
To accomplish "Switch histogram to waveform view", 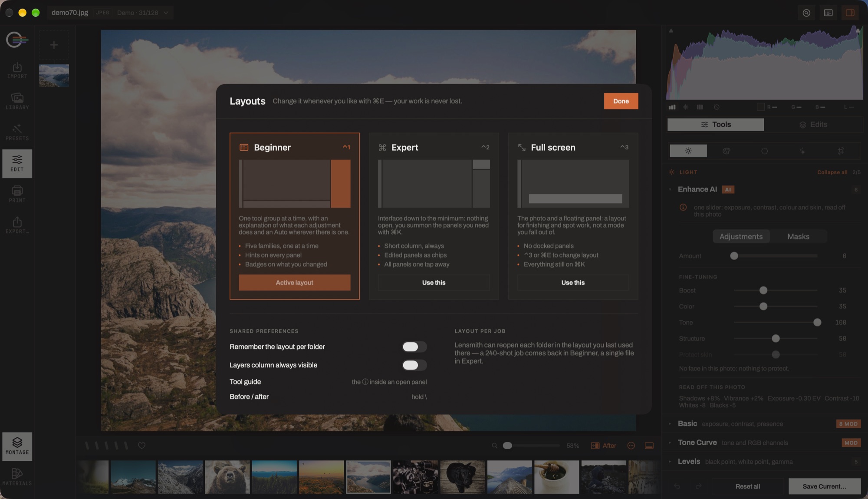I will 686,107.
